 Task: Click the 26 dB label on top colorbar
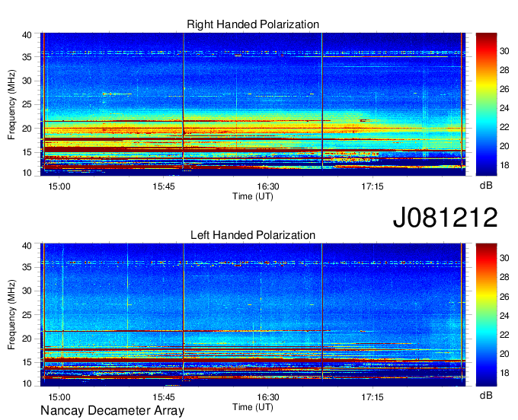pos(504,89)
